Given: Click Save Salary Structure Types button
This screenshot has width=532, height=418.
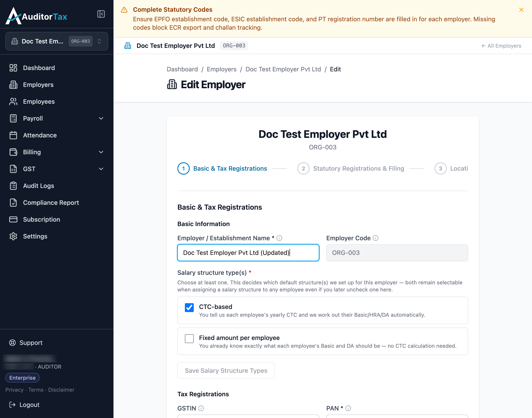Looking at the screenshot, I should [x=226, y=371].
